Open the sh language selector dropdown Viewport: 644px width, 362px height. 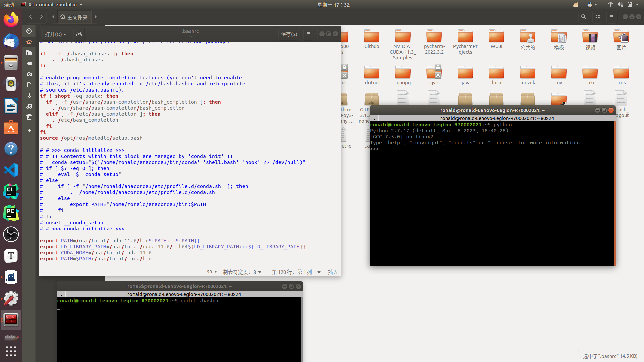pyautogui.click(x=212, y=272)
